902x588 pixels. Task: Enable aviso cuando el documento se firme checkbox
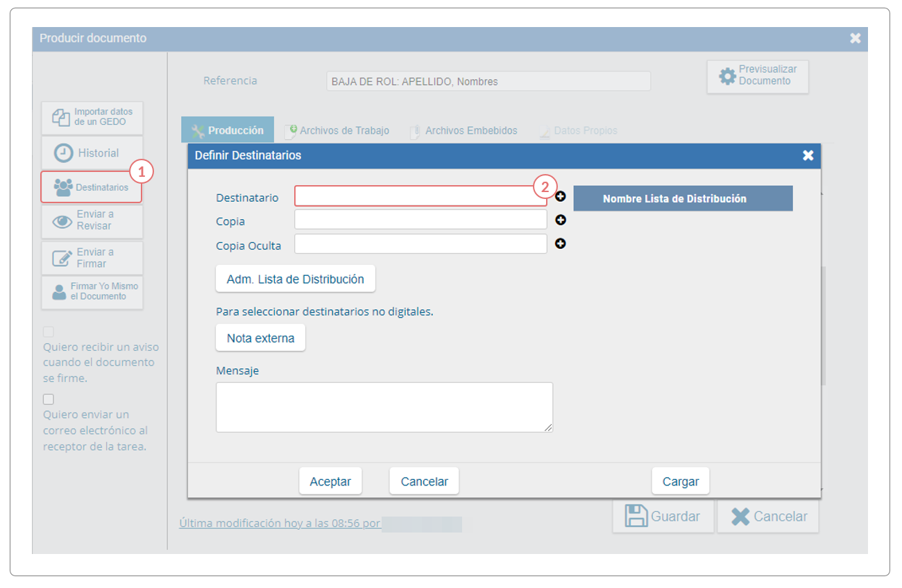pyautogui.click(x=49, y=332)
